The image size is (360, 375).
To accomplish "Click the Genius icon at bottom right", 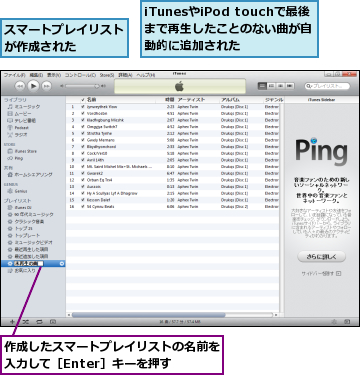I will coord(334,322).
